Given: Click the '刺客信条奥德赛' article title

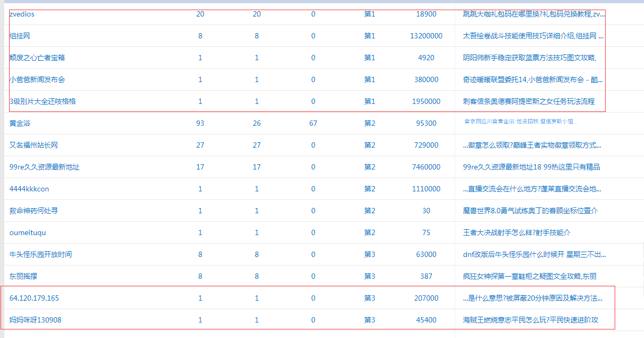Looking at the screenshot, I should pos(528,102).
